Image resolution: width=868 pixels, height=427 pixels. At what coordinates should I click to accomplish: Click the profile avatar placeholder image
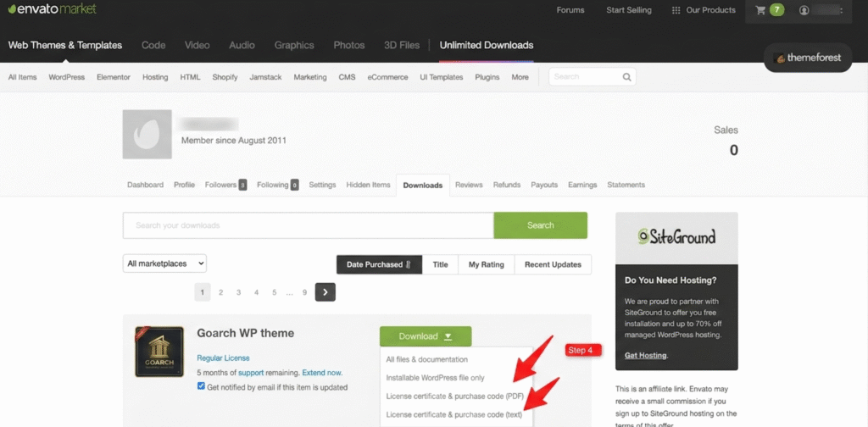point(147,134)
